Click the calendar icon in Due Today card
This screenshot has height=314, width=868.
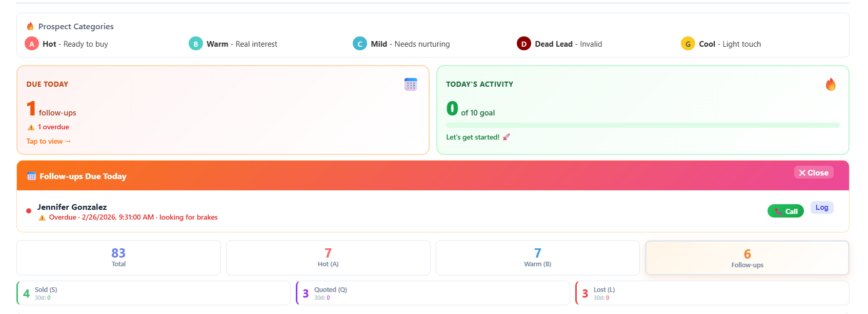[x=411, y=84]
